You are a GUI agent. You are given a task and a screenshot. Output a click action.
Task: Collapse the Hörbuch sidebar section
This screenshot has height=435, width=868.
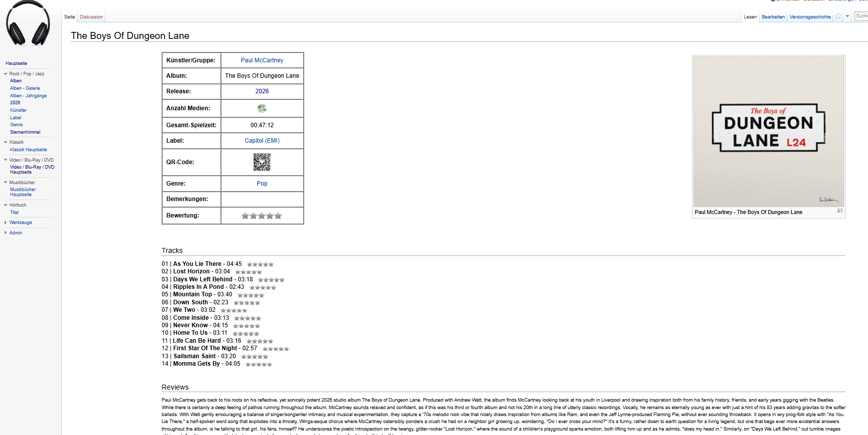(x=5, y=205)
